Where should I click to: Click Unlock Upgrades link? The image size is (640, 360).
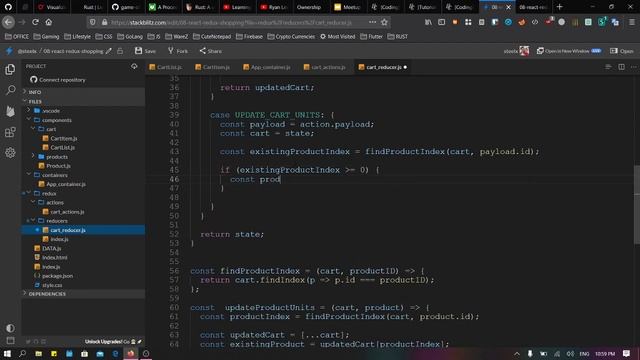pyautogui.click(x=104, y=342)
